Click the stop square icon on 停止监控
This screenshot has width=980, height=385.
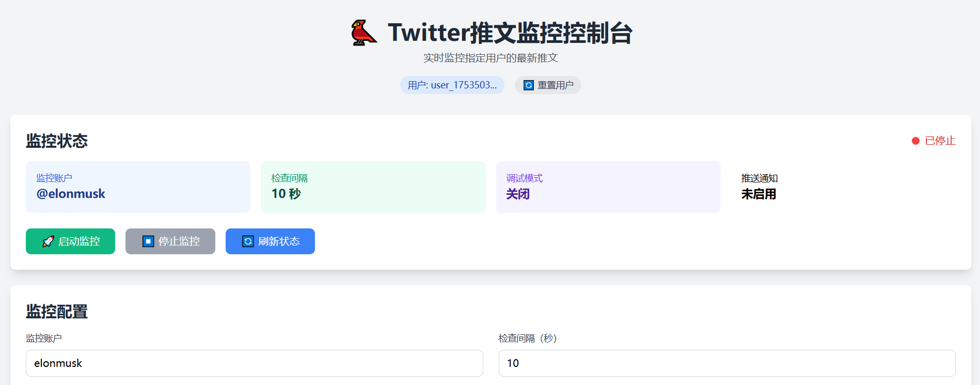pyautogui.click(x=148, y=241)
